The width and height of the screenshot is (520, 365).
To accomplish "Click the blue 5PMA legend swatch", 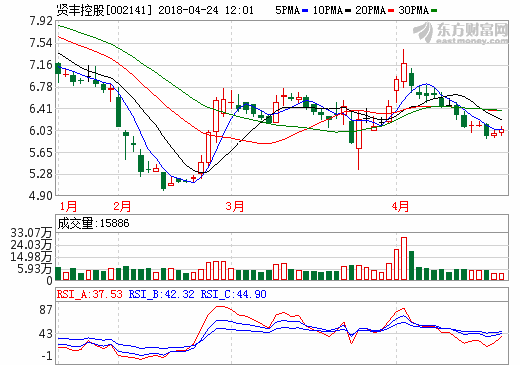I will click(x=305, y=11).
